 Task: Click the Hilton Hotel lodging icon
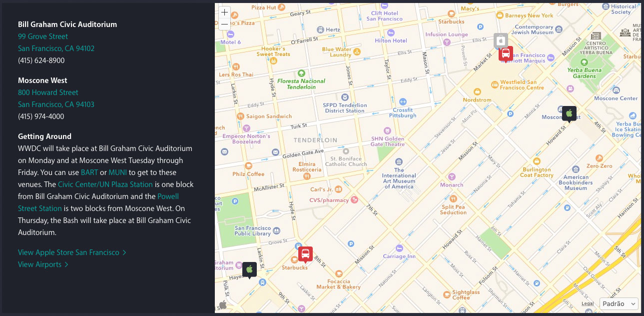pos(391,33)
